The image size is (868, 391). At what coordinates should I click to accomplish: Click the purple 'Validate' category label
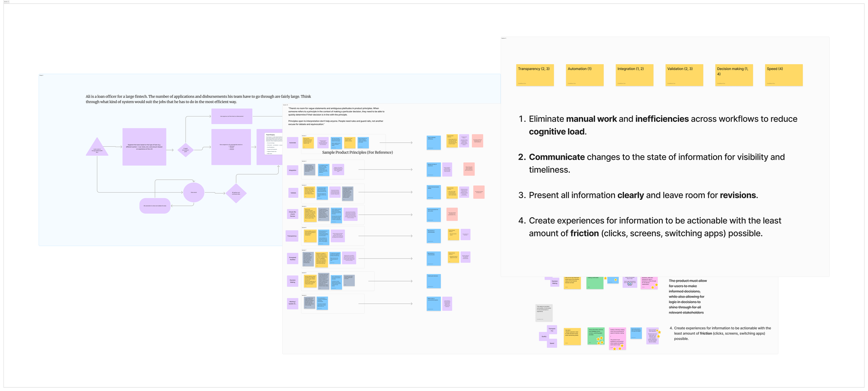293,193
